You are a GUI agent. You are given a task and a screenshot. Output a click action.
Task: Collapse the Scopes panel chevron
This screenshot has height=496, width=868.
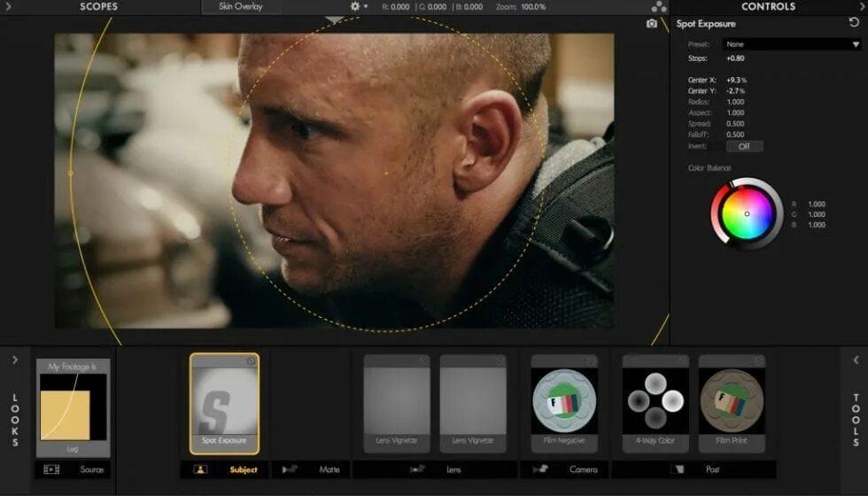(x=7, y=7)
